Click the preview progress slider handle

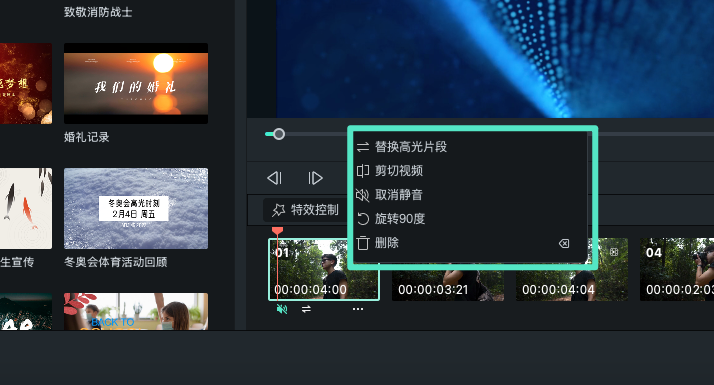click(279, 134)
